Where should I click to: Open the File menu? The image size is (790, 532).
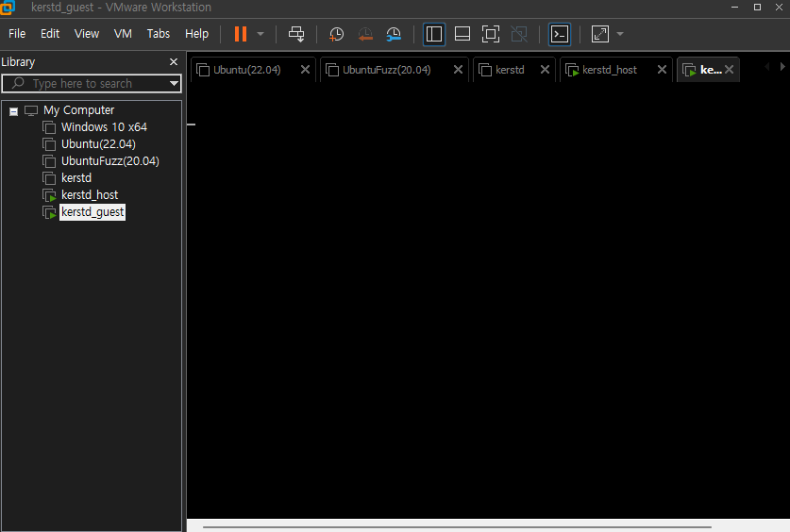17,34
